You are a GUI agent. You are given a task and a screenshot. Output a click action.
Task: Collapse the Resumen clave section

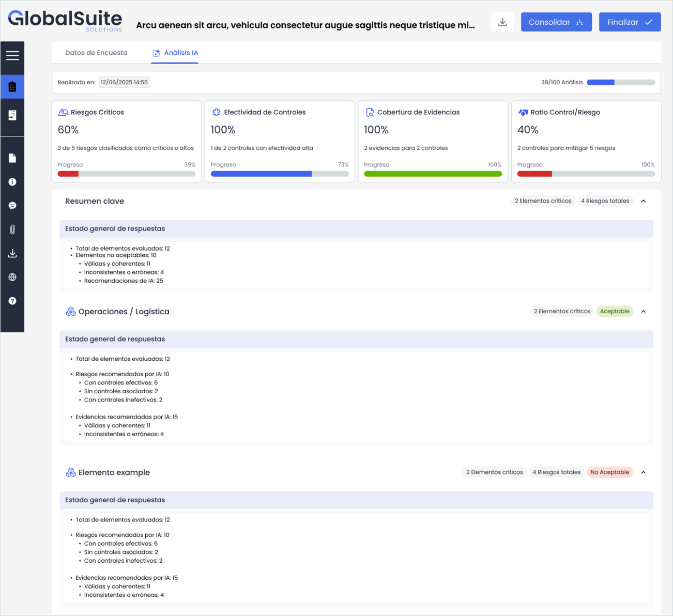[644, 201]
